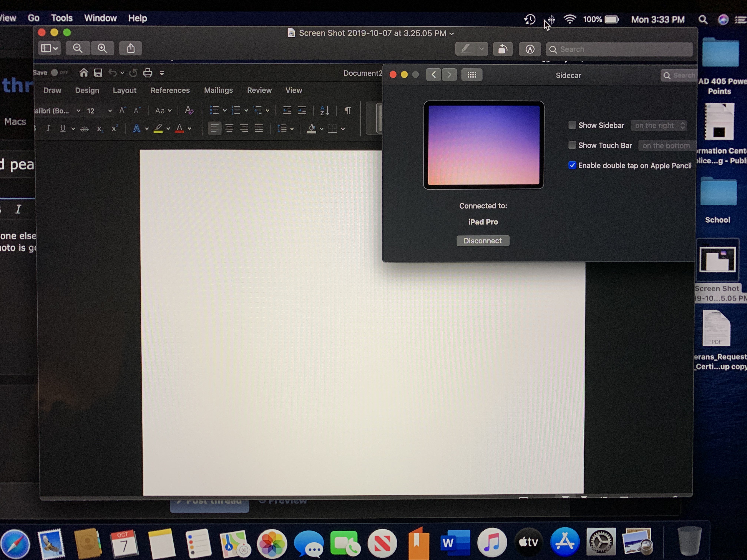Undo the last action in Word
747x560 pixels.
112,73
